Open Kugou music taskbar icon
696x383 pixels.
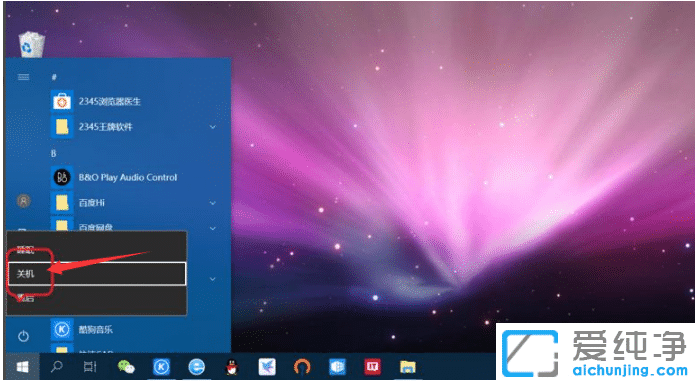pyautogui.click(x=162, y=367)
